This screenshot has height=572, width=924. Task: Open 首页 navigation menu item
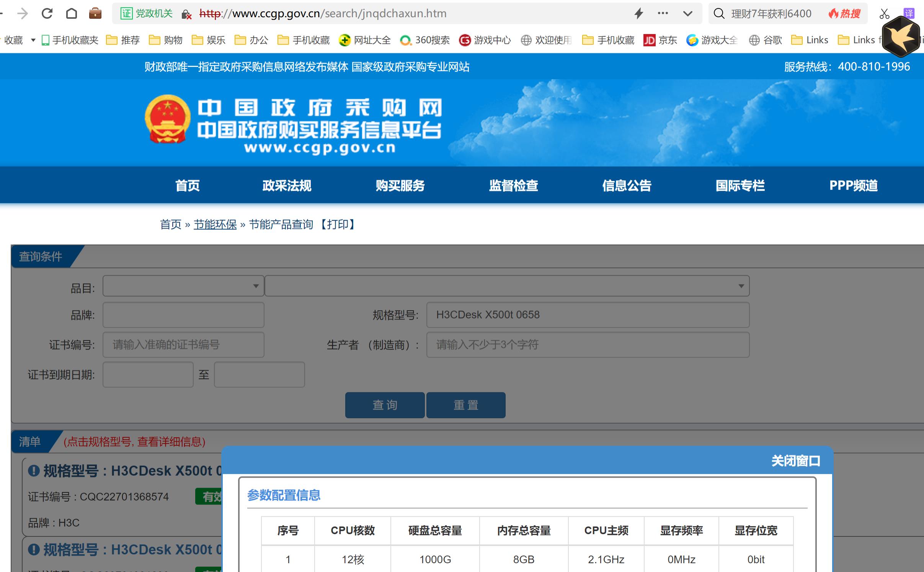pyautogui.click(x=187, y=185)
